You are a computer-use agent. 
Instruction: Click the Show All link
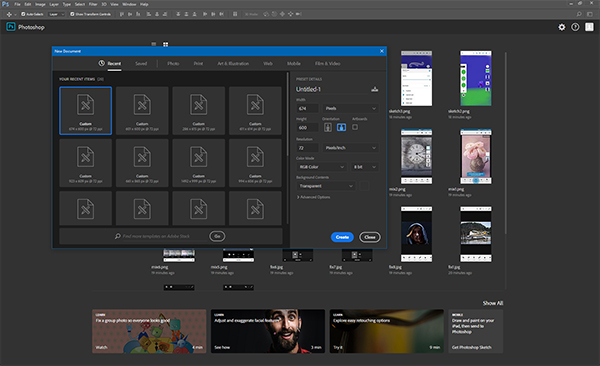coord(492,303)
